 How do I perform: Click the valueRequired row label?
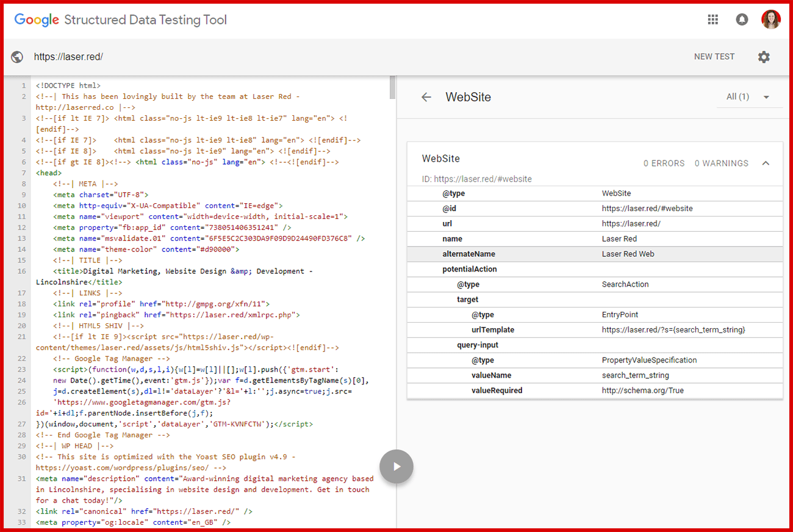tap(497, 390)
